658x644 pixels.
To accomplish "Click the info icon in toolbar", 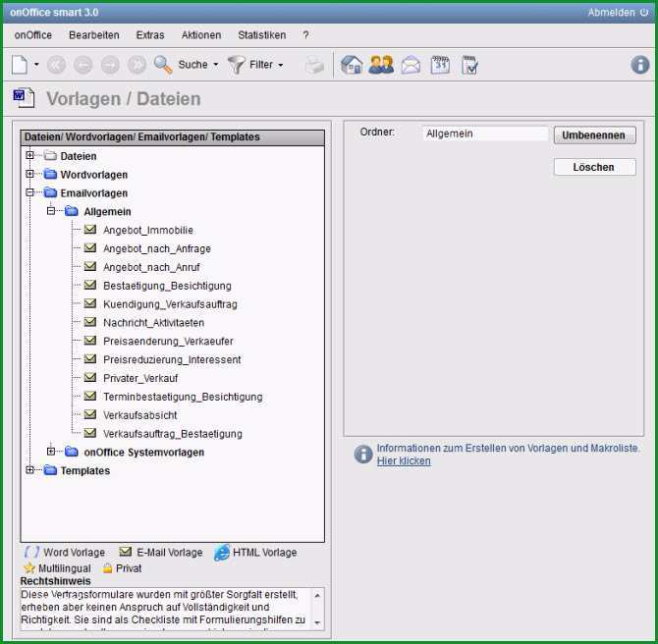I will 640,65.
